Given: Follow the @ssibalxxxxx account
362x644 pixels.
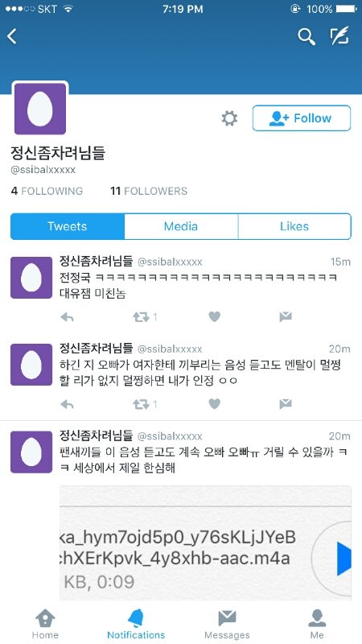Looking at the screenshot, I should click(x=302, y=118).
